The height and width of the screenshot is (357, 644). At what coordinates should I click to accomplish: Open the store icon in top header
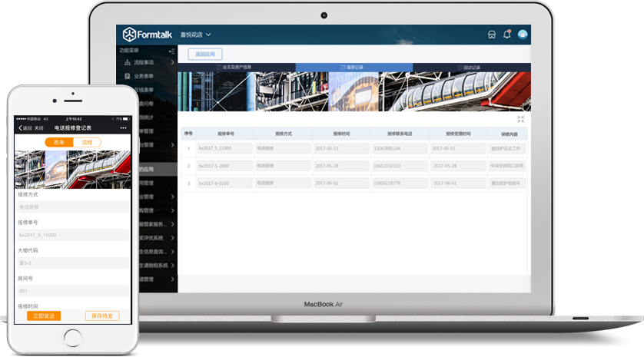492,35
